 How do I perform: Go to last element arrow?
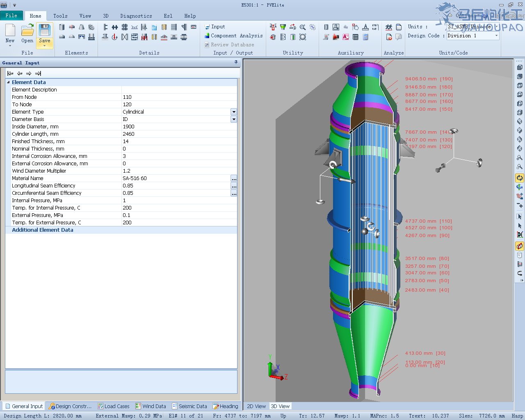pyautogui.click(x=38, y=73)
